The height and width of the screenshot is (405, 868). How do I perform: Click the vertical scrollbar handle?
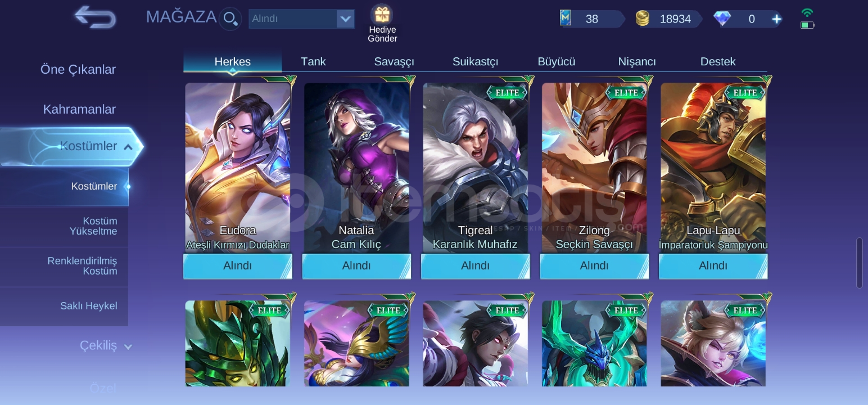click(859, 263)
